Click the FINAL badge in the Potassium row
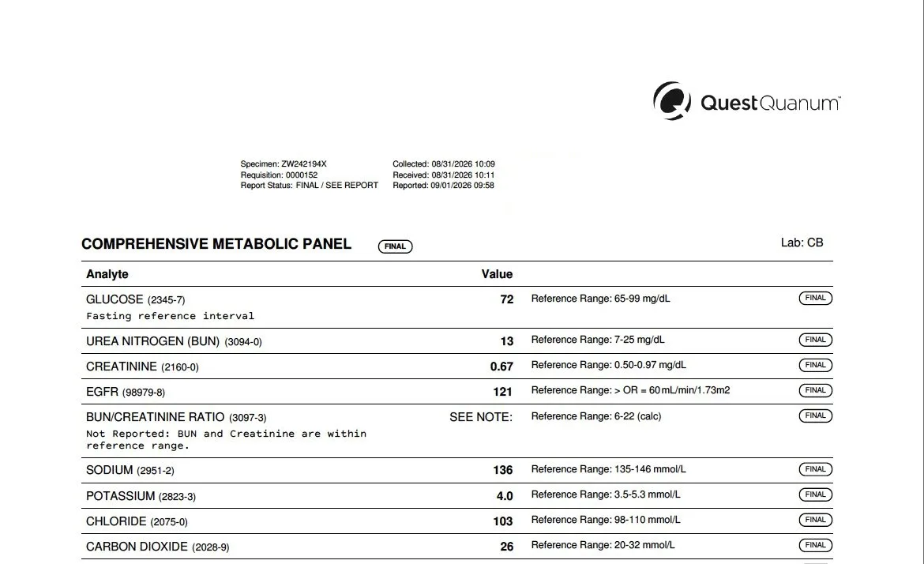 coord(816,495)
